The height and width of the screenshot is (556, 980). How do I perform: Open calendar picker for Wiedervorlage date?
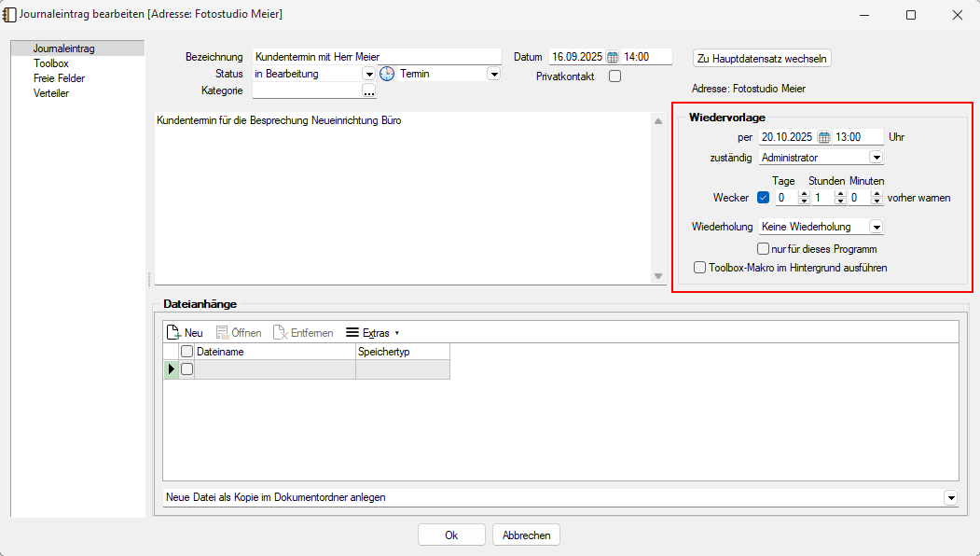tap(824, 137)
